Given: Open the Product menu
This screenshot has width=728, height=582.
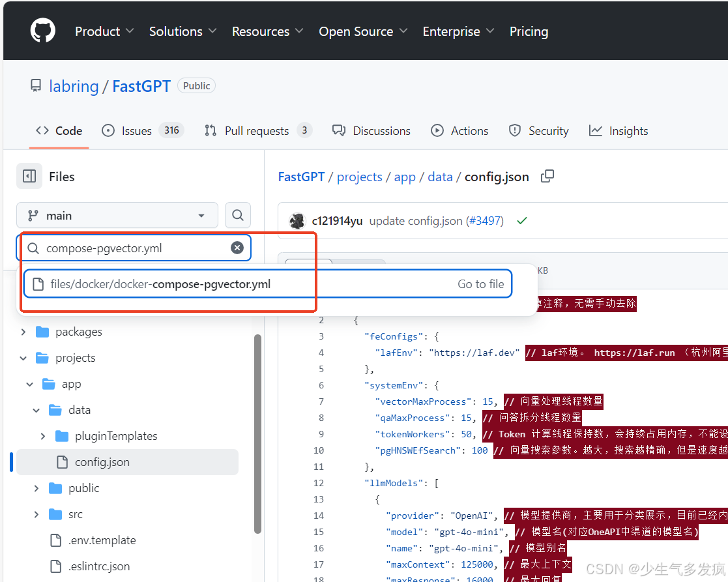Looking at the screenshot, I should [x=104, y=31].
